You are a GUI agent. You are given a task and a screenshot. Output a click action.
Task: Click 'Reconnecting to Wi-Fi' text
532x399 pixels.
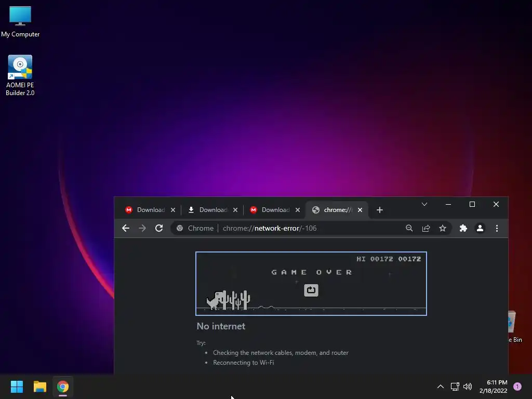(243, 362)
